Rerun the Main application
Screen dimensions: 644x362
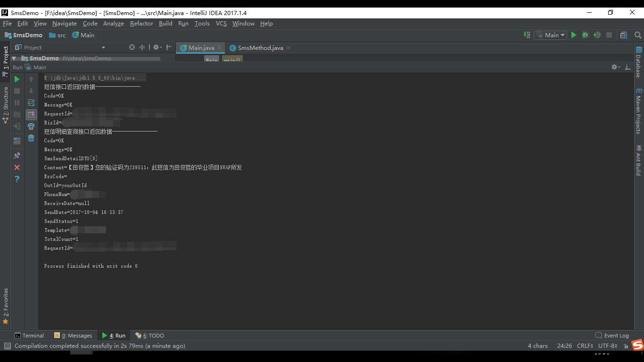(17, 79)
